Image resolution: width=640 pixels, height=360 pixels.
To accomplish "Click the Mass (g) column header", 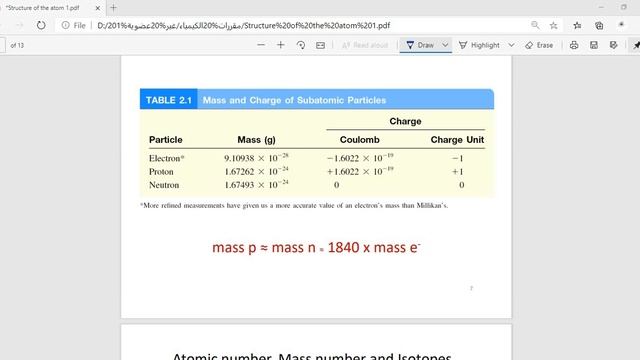I will [x=256, y=140].
